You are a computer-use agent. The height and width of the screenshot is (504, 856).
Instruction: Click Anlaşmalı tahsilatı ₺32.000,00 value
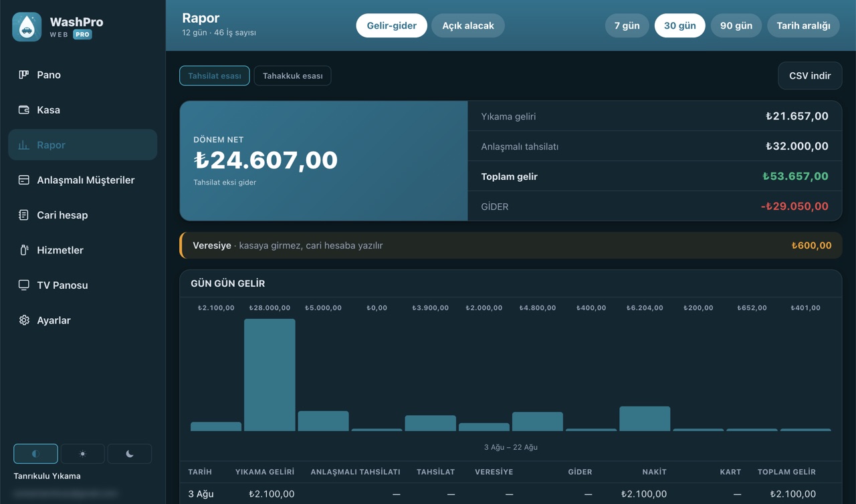(x=797, y=146)
